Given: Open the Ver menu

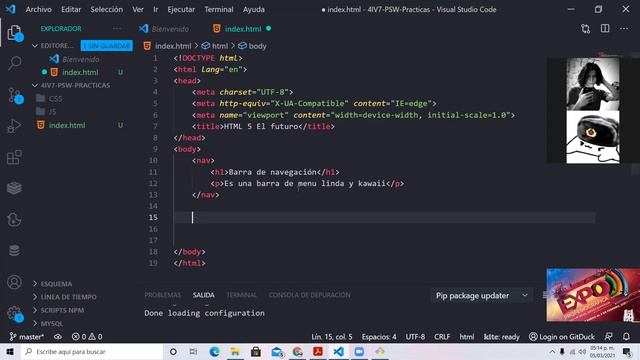Looking at the screenshot, I should (x=138, y=9).
